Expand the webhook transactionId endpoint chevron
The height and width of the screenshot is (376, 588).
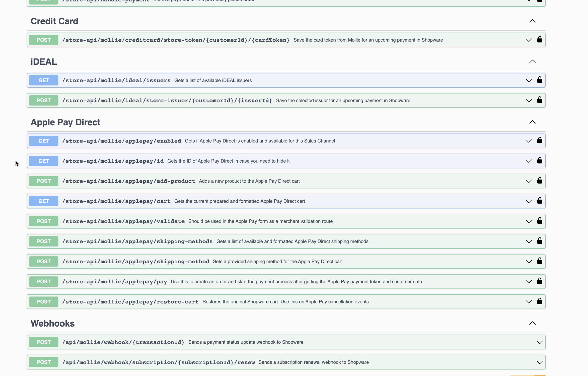[539, 342]
